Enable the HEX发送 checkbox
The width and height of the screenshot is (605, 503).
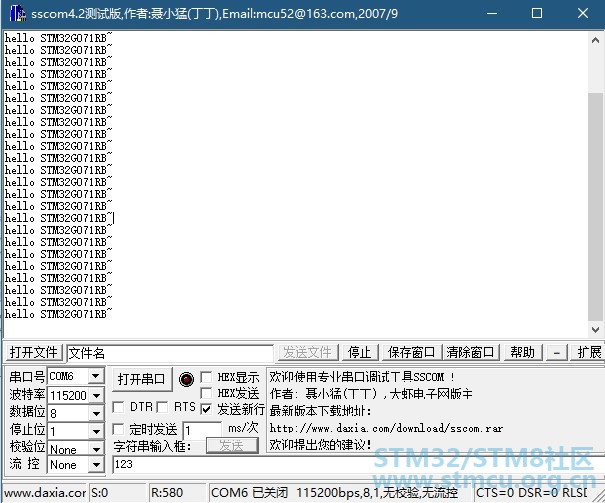point(206,393)
